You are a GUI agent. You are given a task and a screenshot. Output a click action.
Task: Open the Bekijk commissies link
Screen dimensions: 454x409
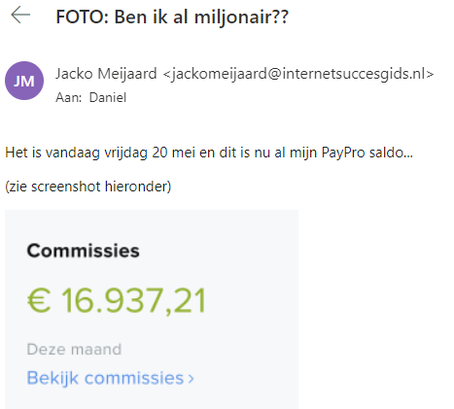(110, 378)
